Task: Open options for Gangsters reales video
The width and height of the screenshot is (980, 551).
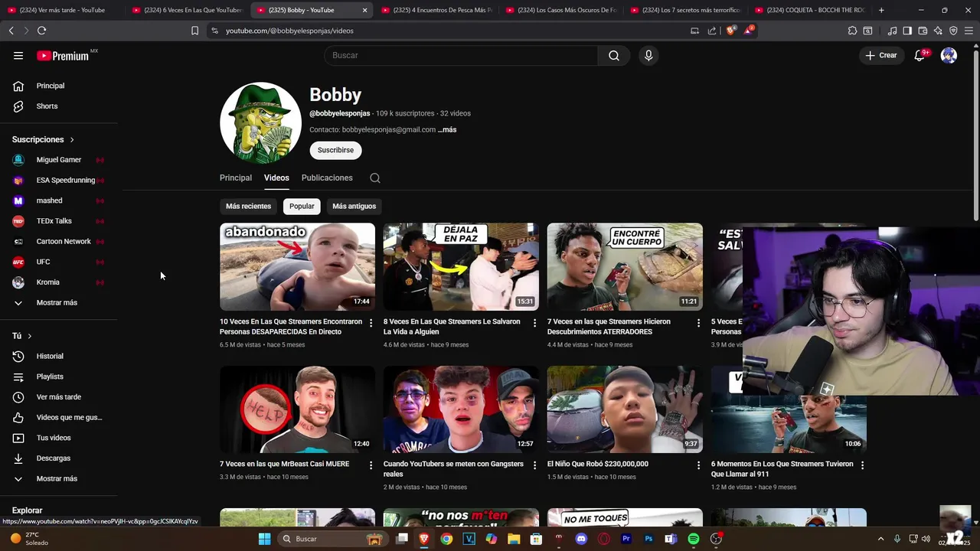Action: point(535,465)
